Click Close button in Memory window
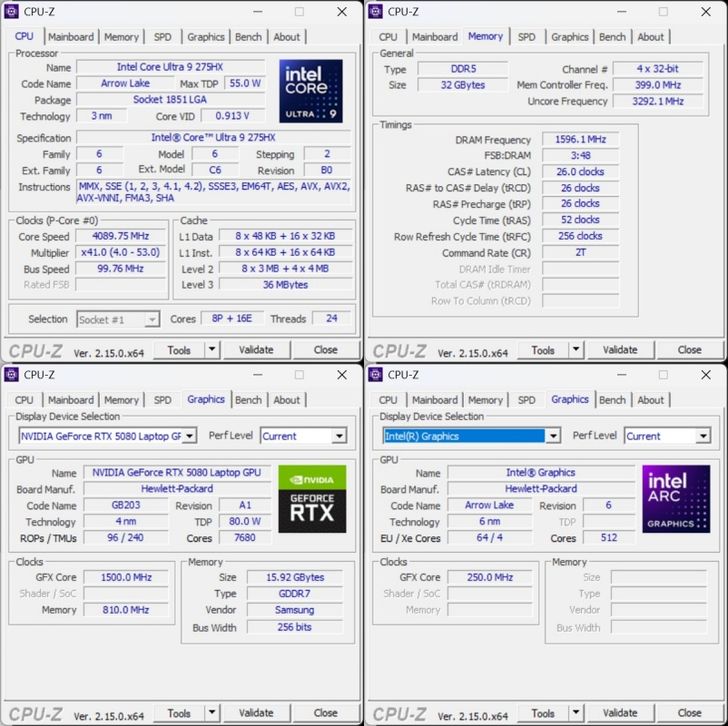728x726 pixels. click(689, 350)
